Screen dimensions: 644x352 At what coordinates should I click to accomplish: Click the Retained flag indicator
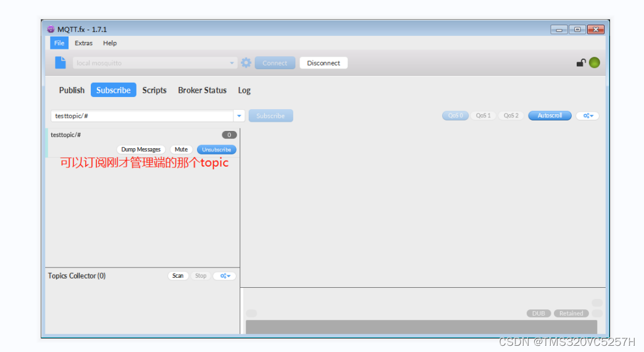pyautogui.click(x=571, y=313)
